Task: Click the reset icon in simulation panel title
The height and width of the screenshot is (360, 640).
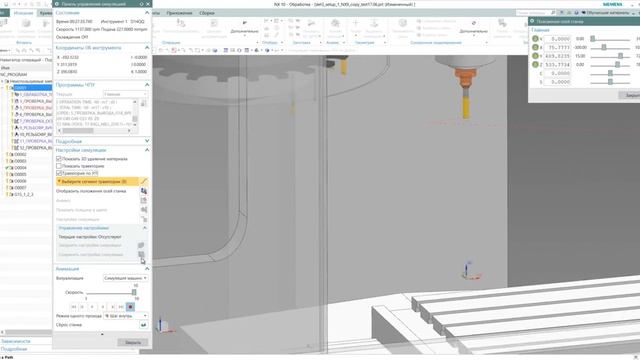Action: coord(141,4)
